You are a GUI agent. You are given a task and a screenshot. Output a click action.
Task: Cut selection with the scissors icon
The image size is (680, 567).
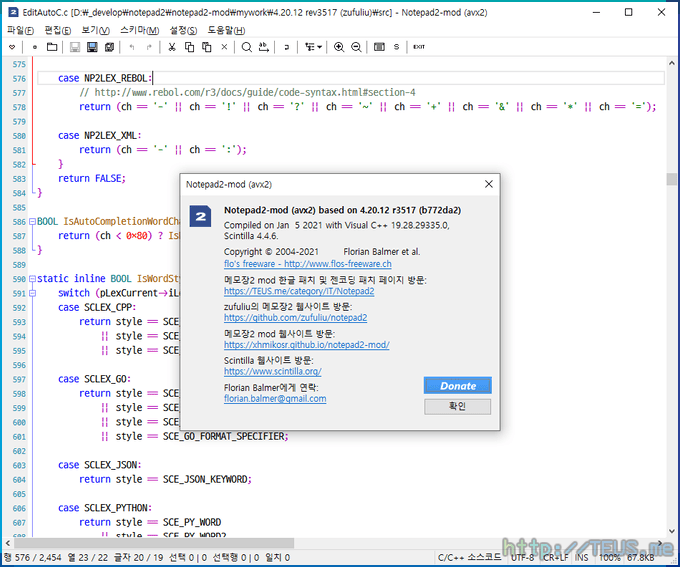172,47
